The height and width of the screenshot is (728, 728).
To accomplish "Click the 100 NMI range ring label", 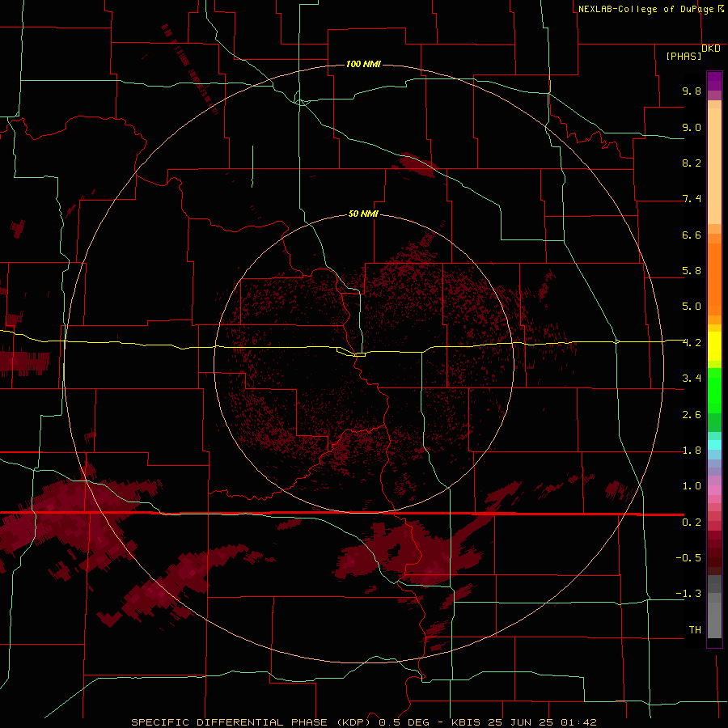I will click(x=363, y=64).
